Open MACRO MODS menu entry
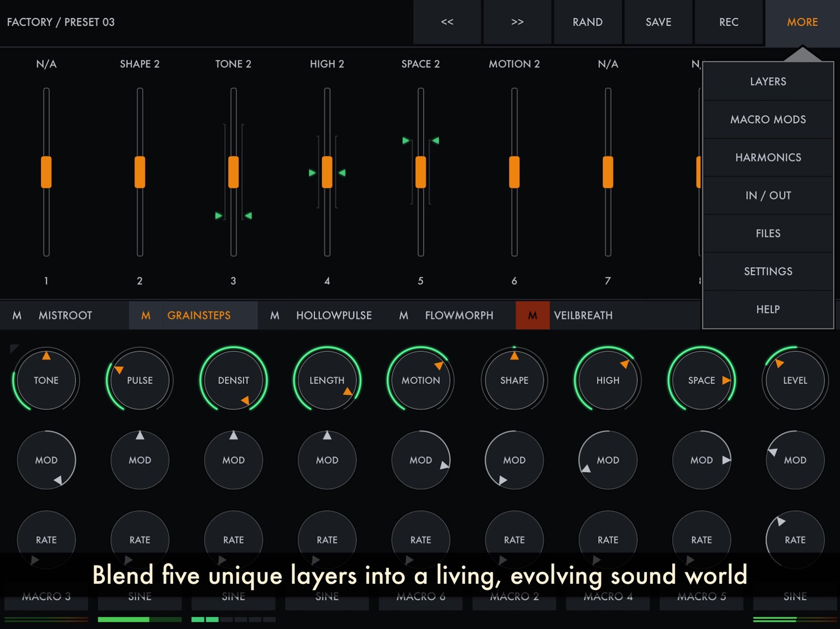 pos(768,120)
